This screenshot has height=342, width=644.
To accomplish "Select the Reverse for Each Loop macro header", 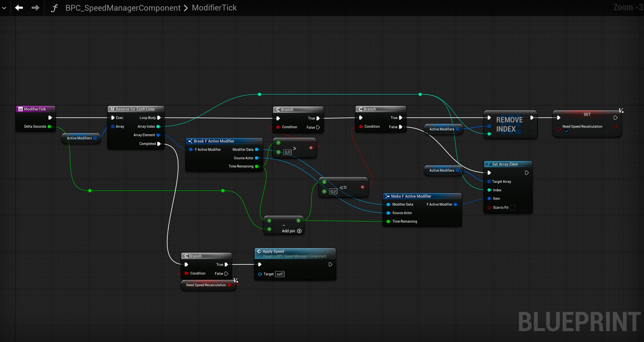I will (136, 109).
